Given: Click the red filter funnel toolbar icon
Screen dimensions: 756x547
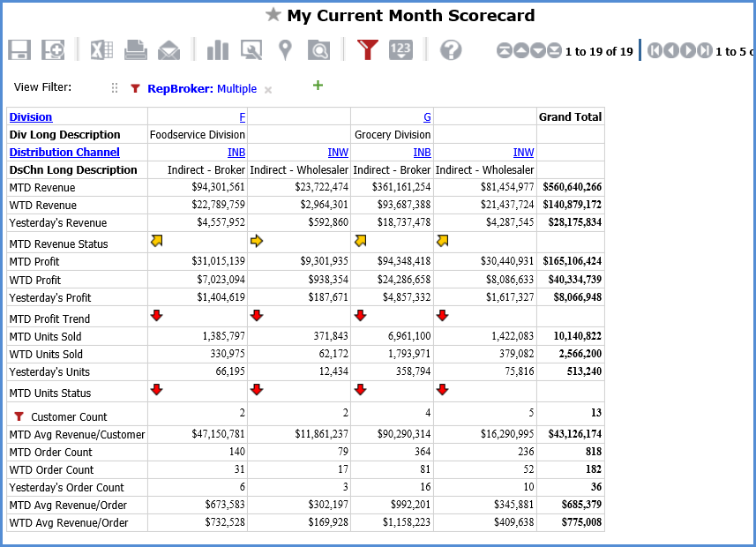Looking at the screenshot, I should [367, 50].
